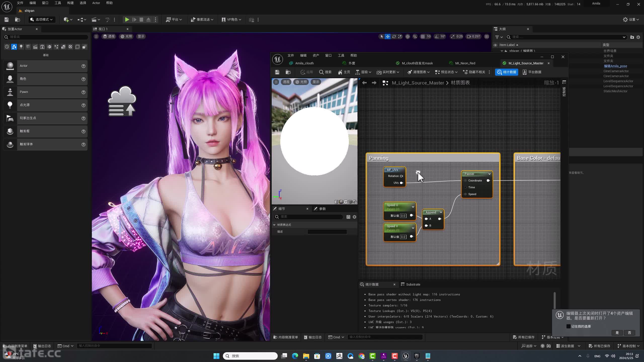This screenshot has width=644, height=362.
Task: Open the 光照 lighting mode in main viewport
Action: tap(126, 36)
